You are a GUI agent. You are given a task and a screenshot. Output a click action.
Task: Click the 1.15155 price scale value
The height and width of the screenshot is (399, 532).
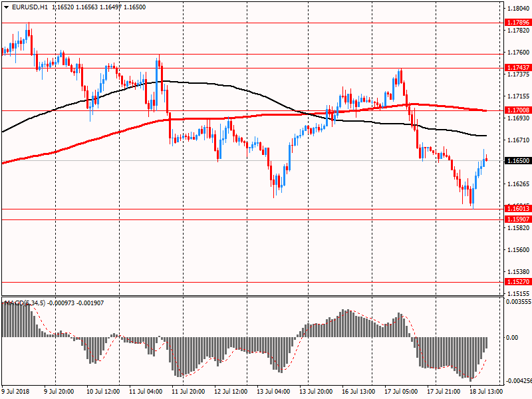[519, 293]
